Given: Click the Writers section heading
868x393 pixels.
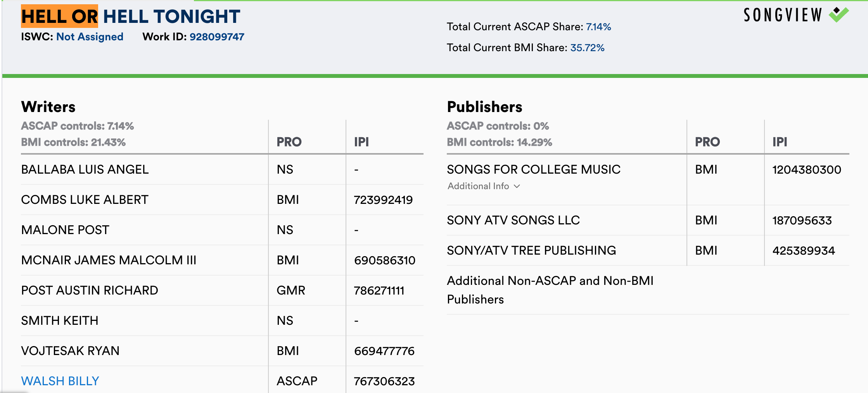Looking at the screenshot, I should coord(48,107).
